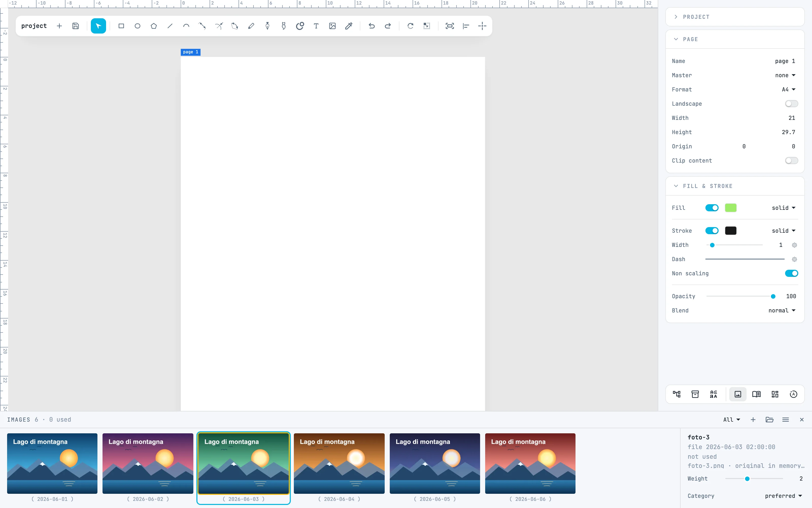Turn off Non scaling switch
The height and width of the screenshot is (508, 812).
[791, 274]
